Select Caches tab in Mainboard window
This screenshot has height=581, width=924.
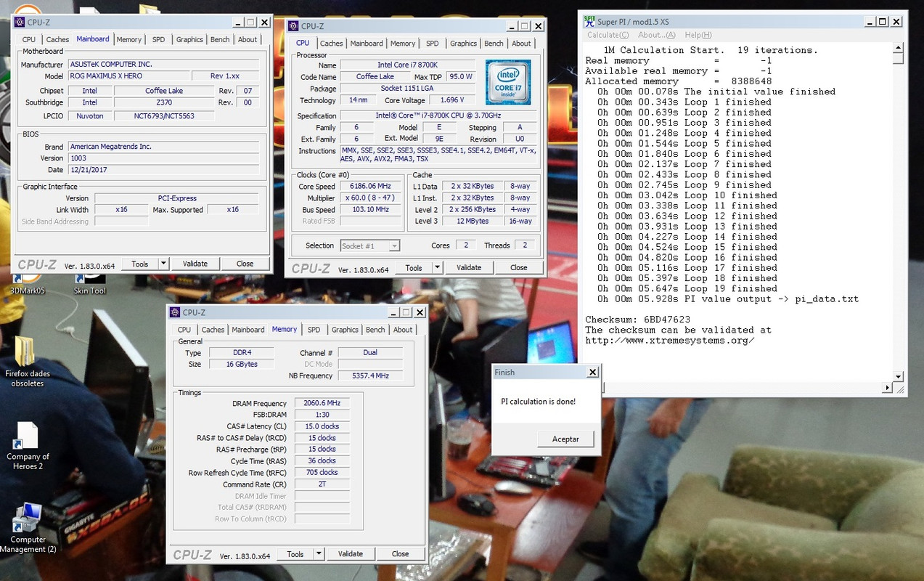(x=57, y=39)
